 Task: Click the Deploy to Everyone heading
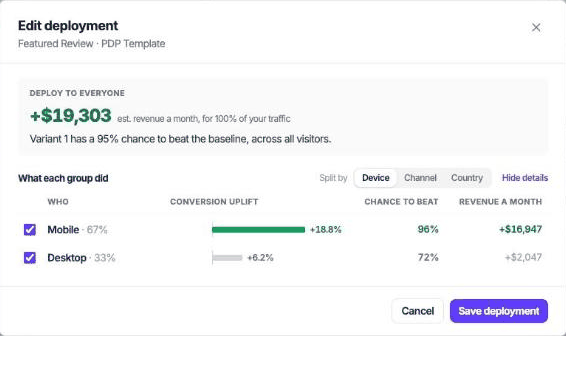click(77, 93)
